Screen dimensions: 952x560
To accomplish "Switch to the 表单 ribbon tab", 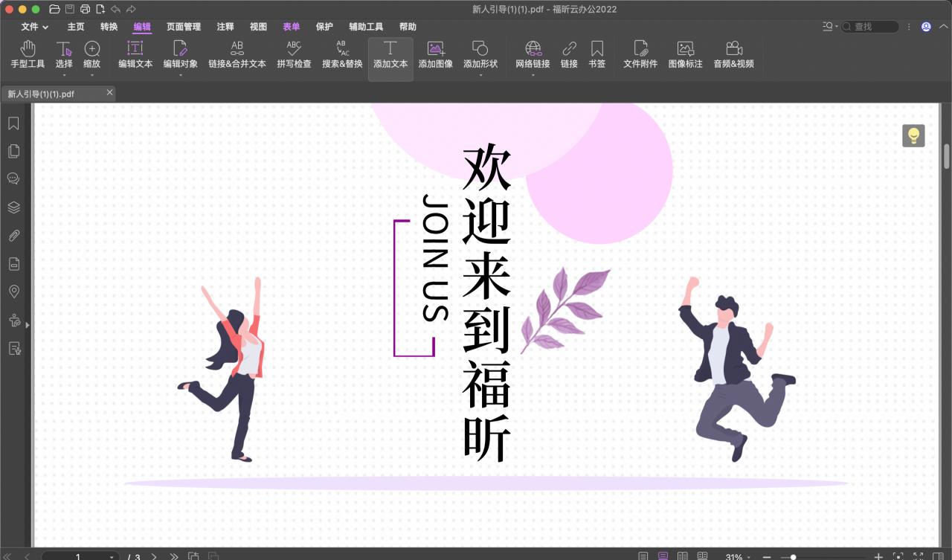I will 291,27.
